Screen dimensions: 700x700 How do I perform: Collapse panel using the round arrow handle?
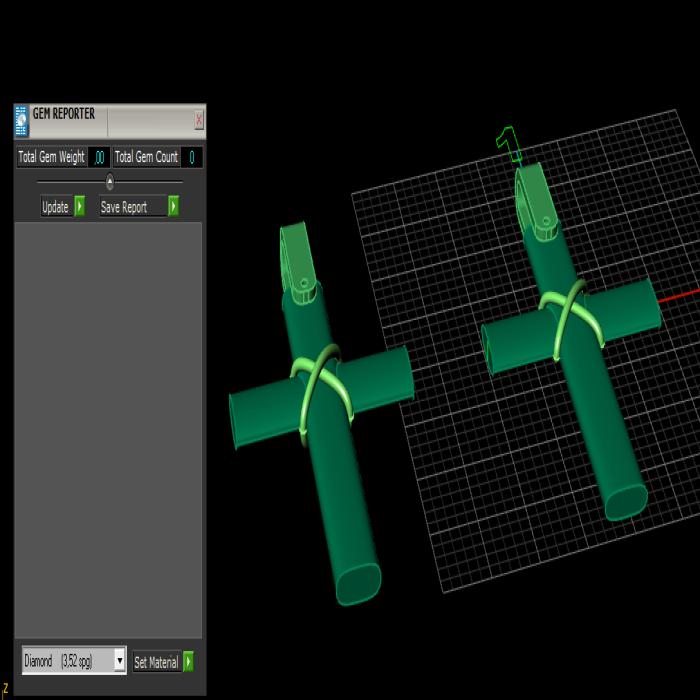coord(110,182)
